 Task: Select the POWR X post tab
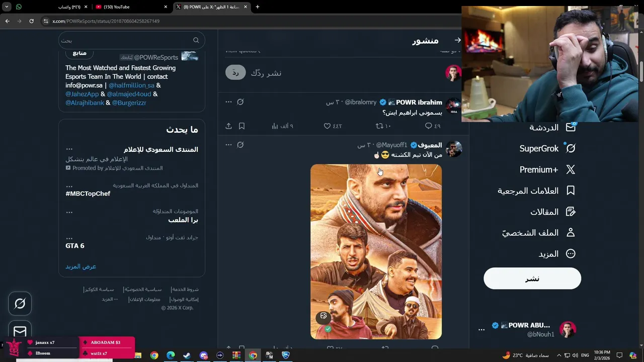(x=212, y=7)
